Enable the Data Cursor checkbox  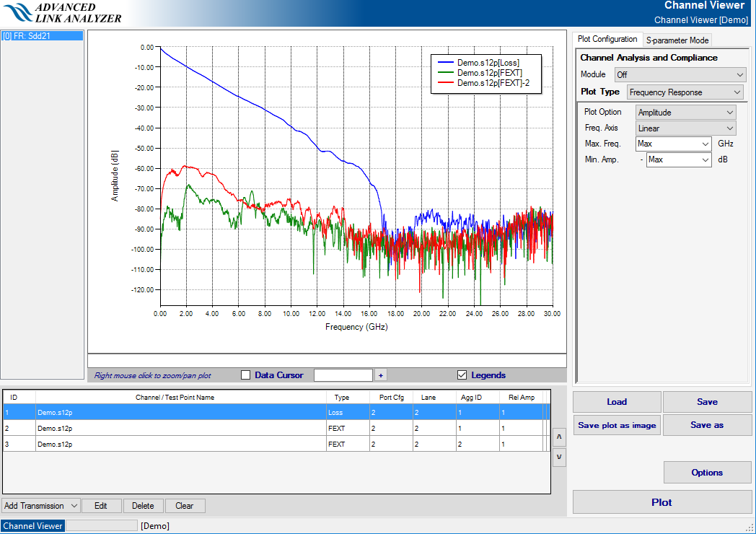click(245, 375)
